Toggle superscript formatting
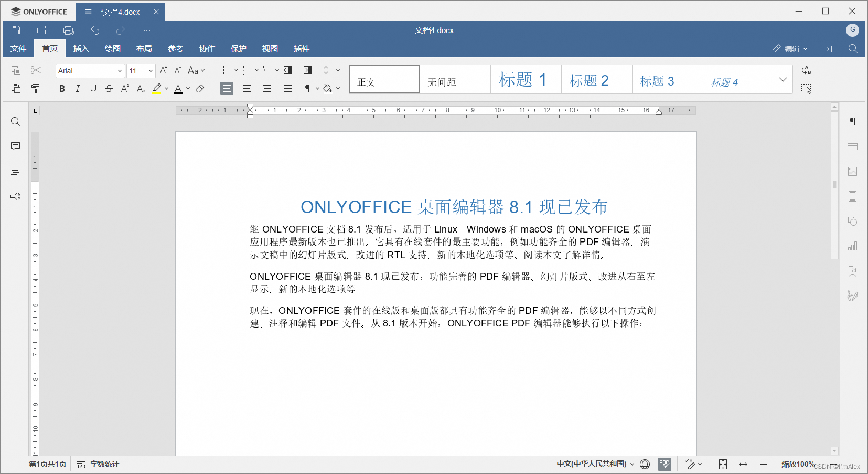 [x=125, y=88]
